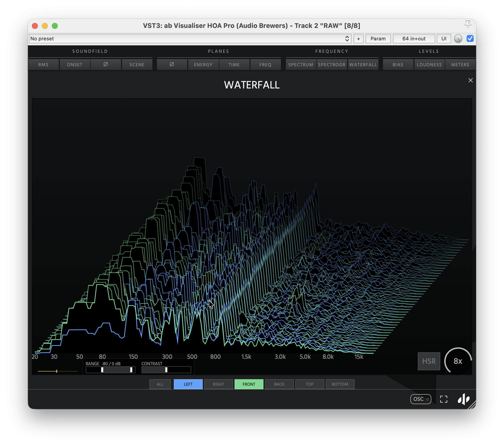504x446 pixels.
Task: Click the CONTRAST slider handle
Action: pyautogui.click(x=166, y=370)
